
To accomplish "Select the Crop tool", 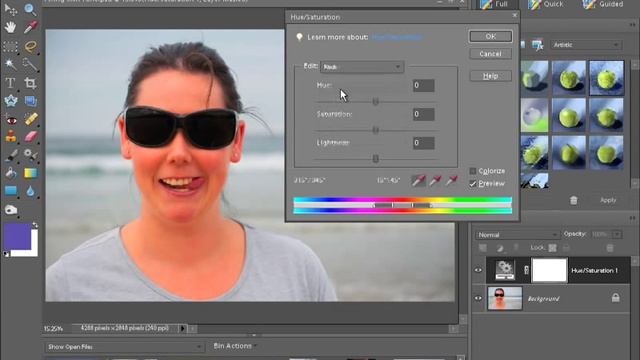I will tap(30, 83).
